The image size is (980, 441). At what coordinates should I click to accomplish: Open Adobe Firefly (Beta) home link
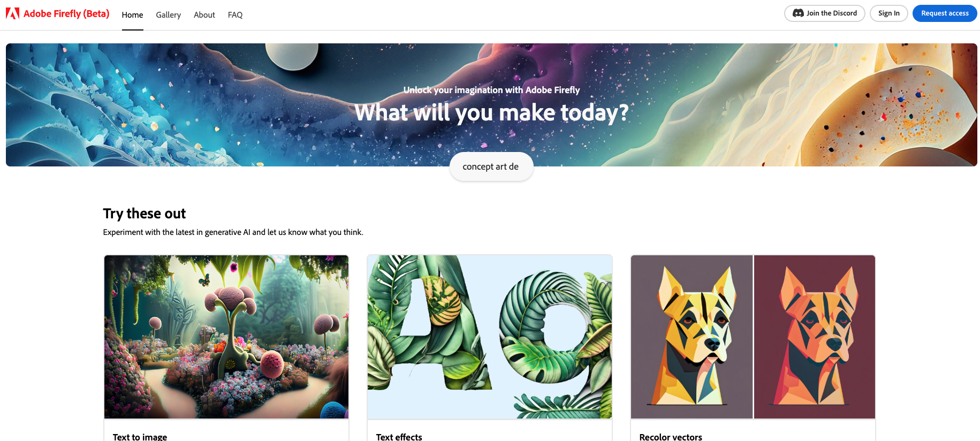point(66,13)
